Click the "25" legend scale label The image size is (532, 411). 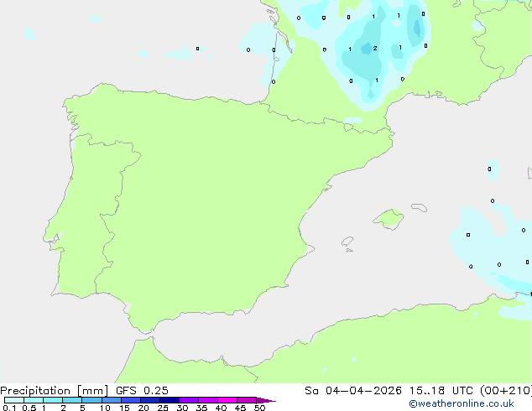coord(163,408)
